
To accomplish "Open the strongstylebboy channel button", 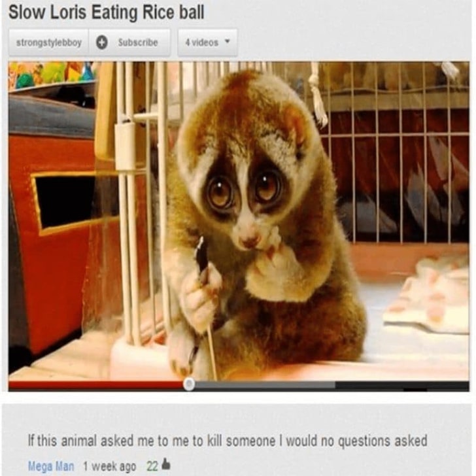I will coord(49,42).
